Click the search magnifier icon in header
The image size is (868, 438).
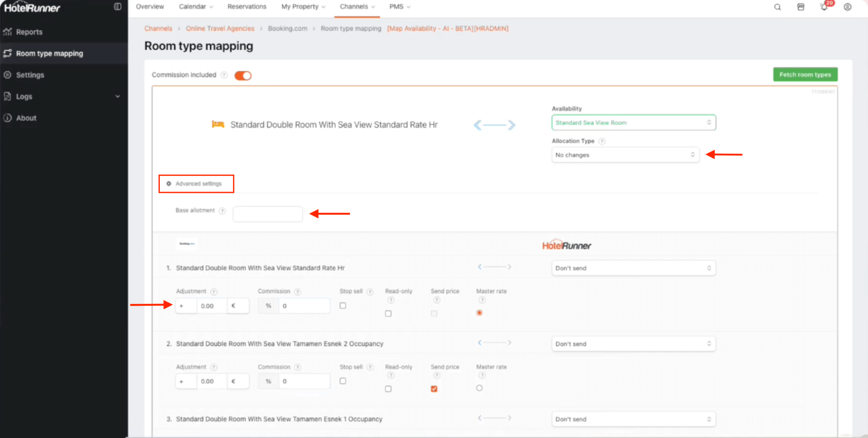pyautogui.click(x=777, y=7)
